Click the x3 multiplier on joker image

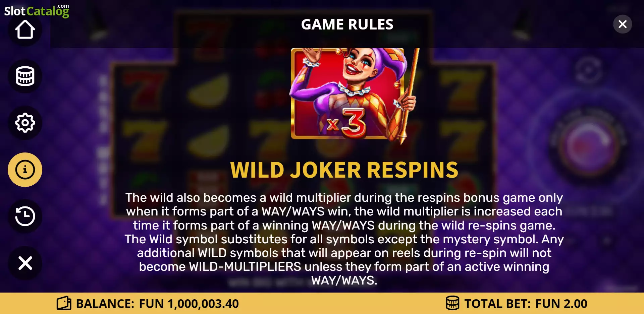[346, 123]
